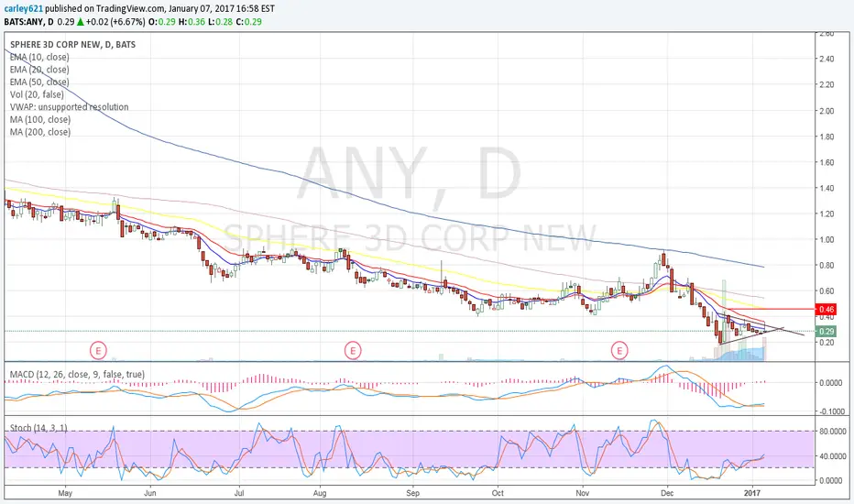Click the -0.1000 MACD axis value
This screenshot has height=504, width=854.
point(832,412)
